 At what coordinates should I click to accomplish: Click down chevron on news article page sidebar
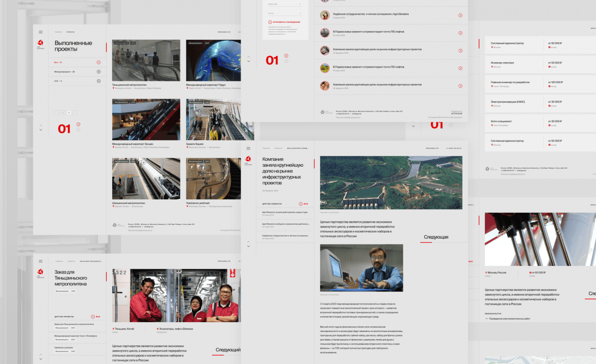tap(249, 246)
